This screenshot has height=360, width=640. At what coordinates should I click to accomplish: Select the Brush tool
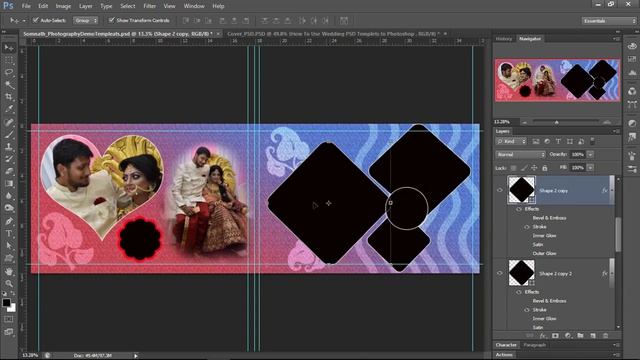click(9, 134)
